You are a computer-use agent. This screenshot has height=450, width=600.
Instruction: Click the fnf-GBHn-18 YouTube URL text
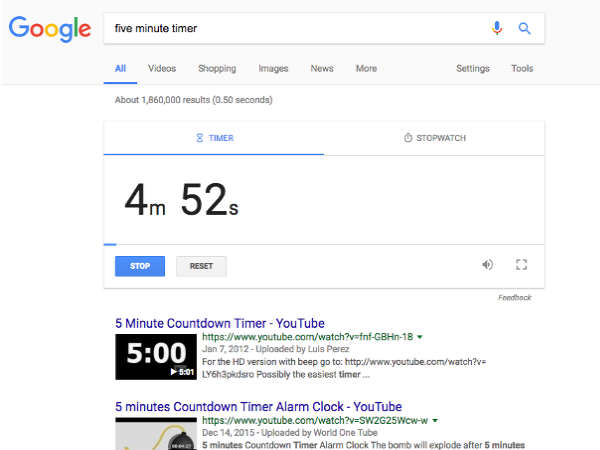(308, 337)
